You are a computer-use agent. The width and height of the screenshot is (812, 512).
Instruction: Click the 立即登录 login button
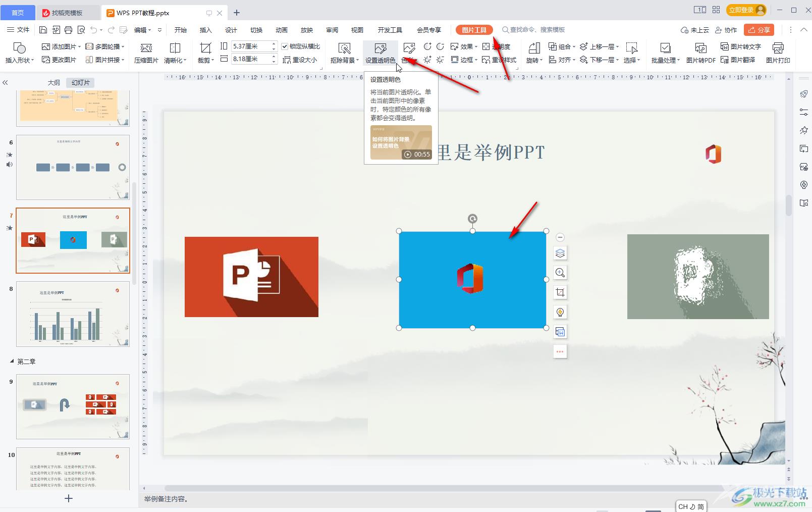(x=746, y=10)
